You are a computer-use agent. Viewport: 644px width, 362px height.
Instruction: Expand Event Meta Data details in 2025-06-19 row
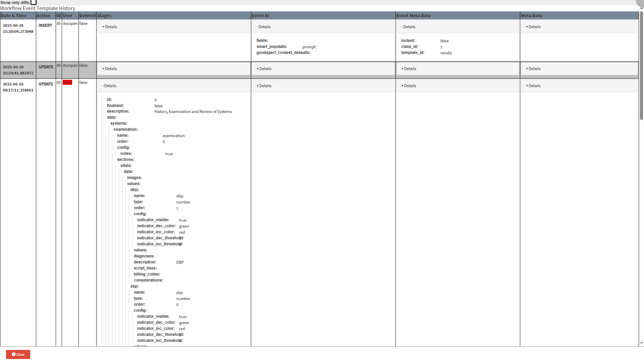tap(409, 86)
